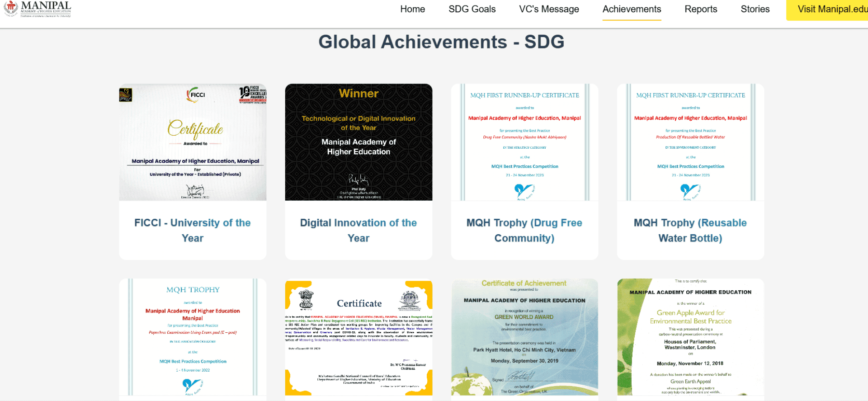Click the Manipal Academy logo

38,9
